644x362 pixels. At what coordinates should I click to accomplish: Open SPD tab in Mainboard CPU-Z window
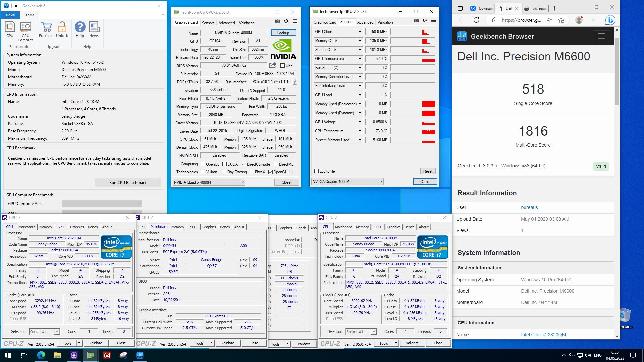pos(193,227)
